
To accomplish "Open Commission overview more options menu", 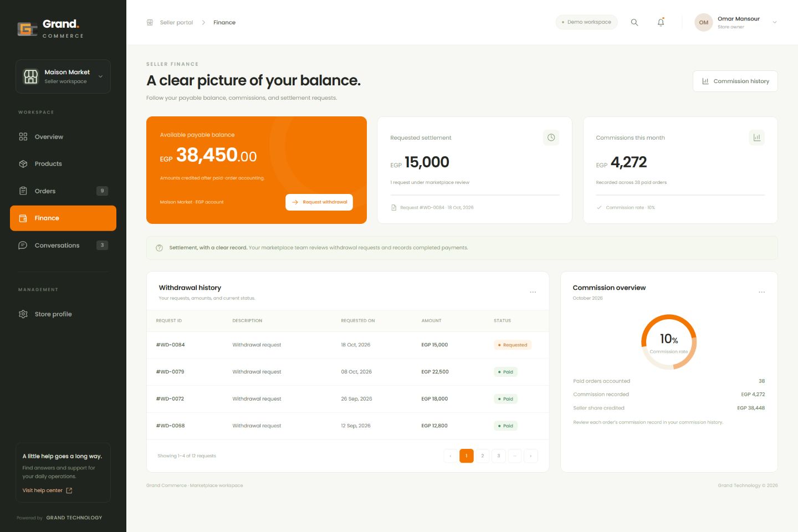I will click(762, 292).
